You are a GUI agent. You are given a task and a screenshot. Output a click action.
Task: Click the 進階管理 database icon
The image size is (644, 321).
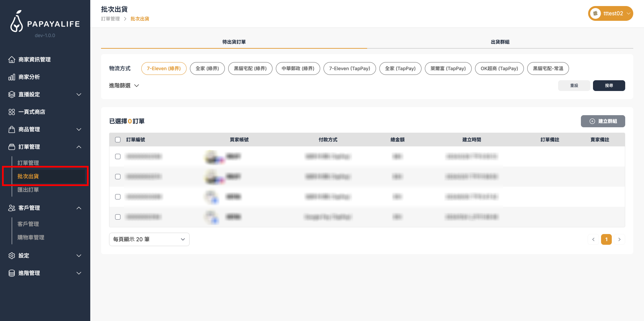click(x=12, y=273)
